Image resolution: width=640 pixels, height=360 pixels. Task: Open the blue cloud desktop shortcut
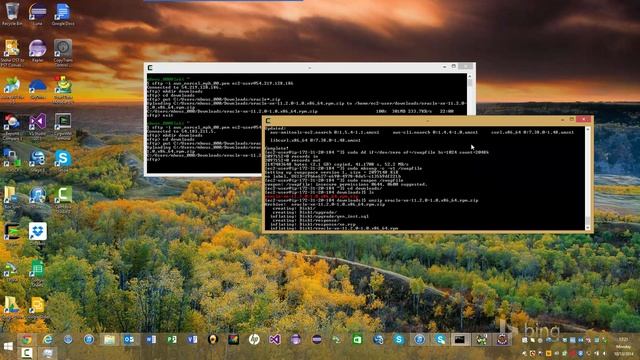tap(38, 88)
